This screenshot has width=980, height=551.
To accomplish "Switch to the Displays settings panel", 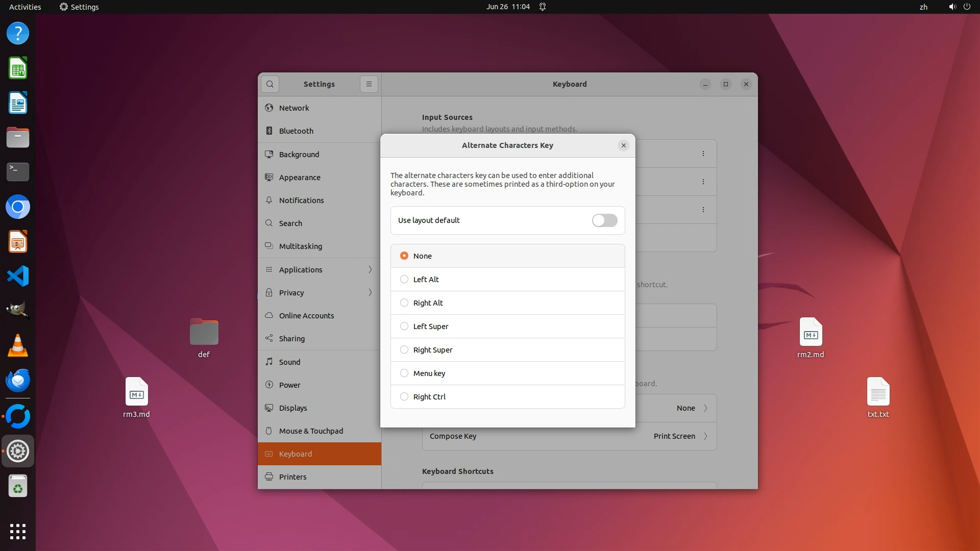I will pos(293,408).
